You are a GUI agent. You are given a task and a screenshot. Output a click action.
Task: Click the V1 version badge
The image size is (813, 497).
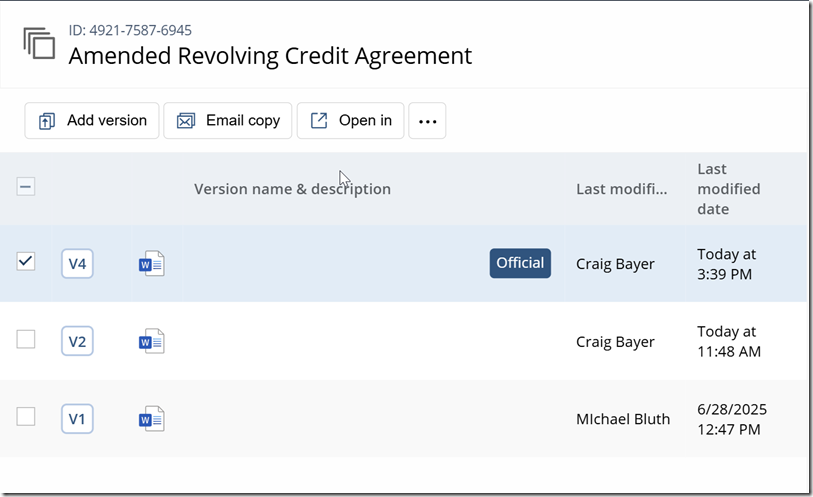click(x=77, y=419)
